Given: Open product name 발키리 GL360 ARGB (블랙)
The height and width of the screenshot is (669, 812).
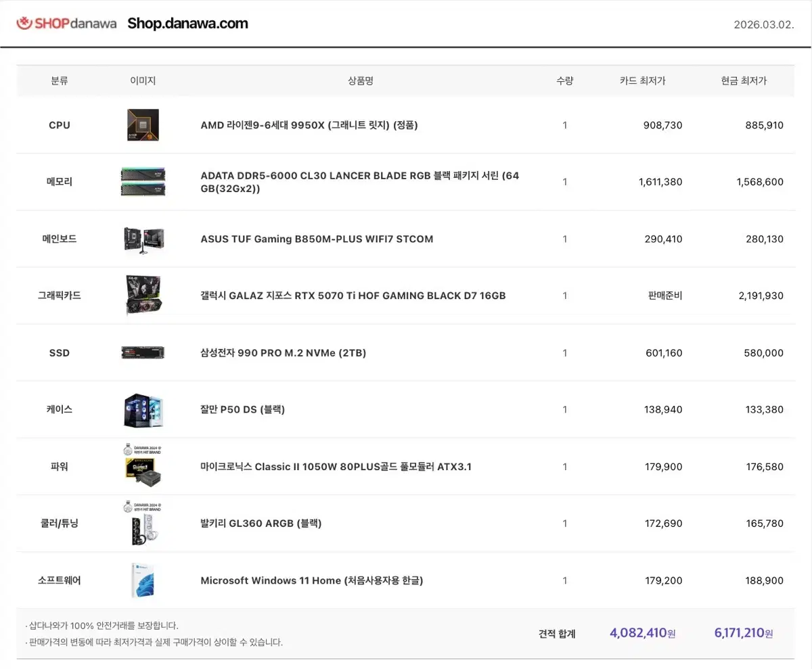Looking at the screenshot, I should pos(261,524).
